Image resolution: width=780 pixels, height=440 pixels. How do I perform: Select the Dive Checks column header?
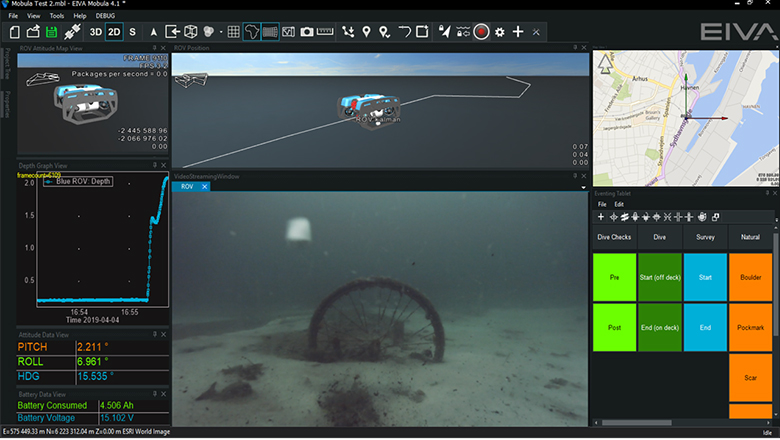point(614,237)
